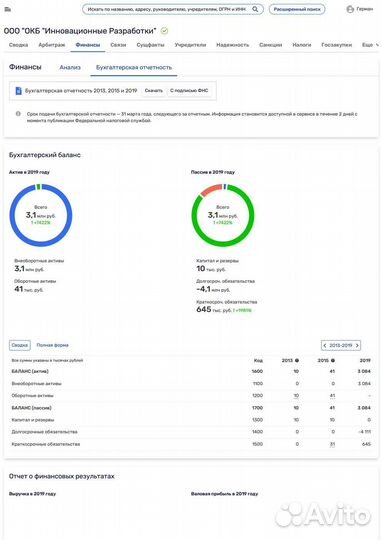Show next years with right arrow
This screenshot has width=382, height=540.
point(357,345)
